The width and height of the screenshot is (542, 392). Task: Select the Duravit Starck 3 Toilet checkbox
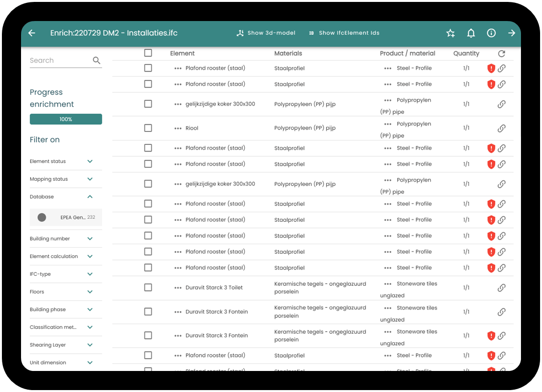click(x=148, y=287)
